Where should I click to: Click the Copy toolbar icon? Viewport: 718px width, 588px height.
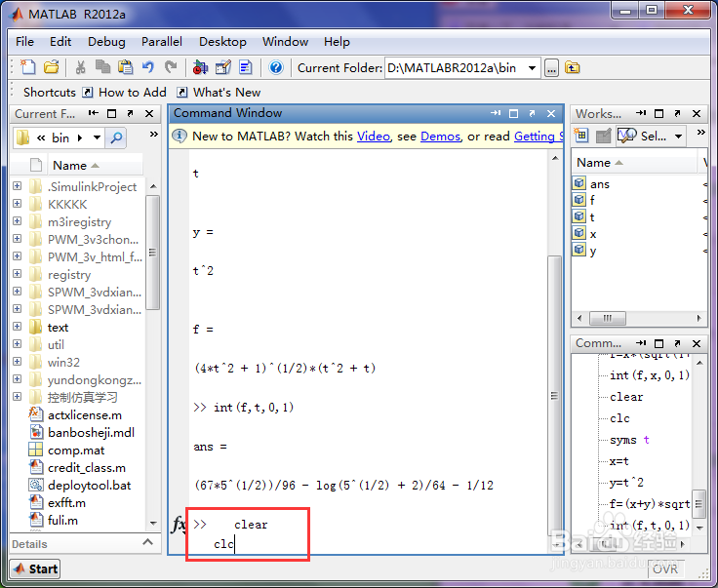tap(102, 67)
